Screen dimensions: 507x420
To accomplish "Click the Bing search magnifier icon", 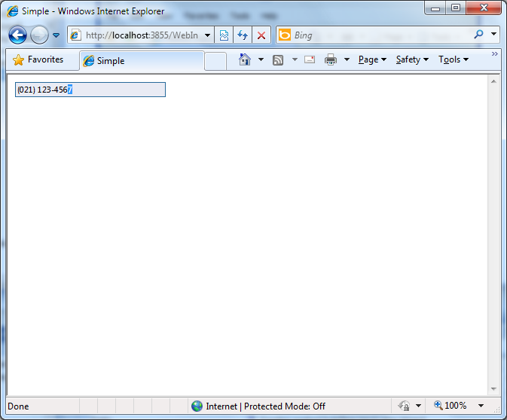I will click(x=478, y=35).
